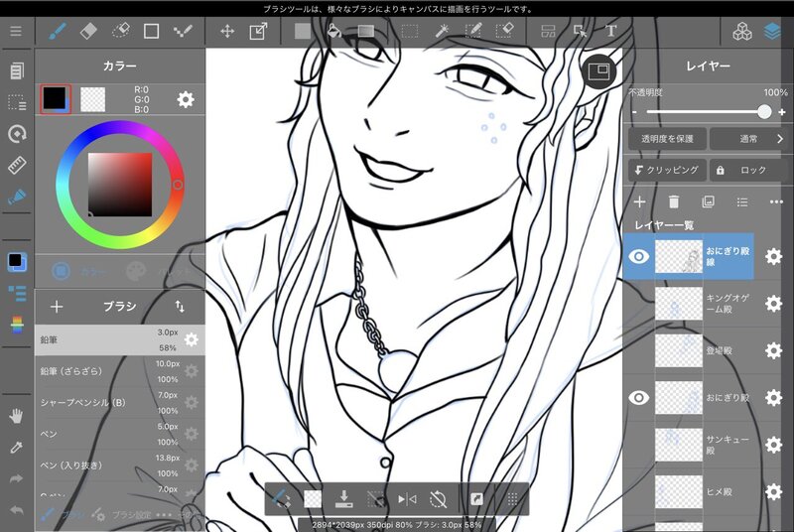The width and height of the screenshot is (794, 532).
Task: Toggle layer ロック
Action: 748,170
